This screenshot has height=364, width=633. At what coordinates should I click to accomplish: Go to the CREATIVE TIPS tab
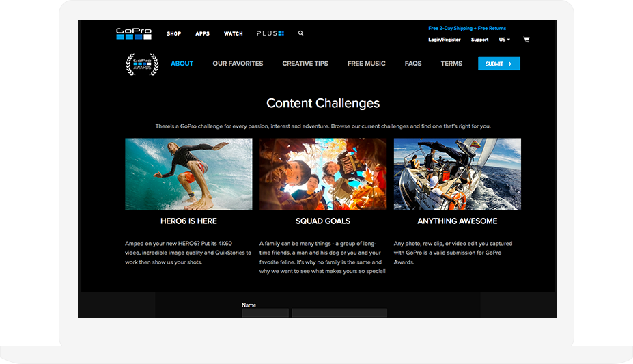[305, 64]
